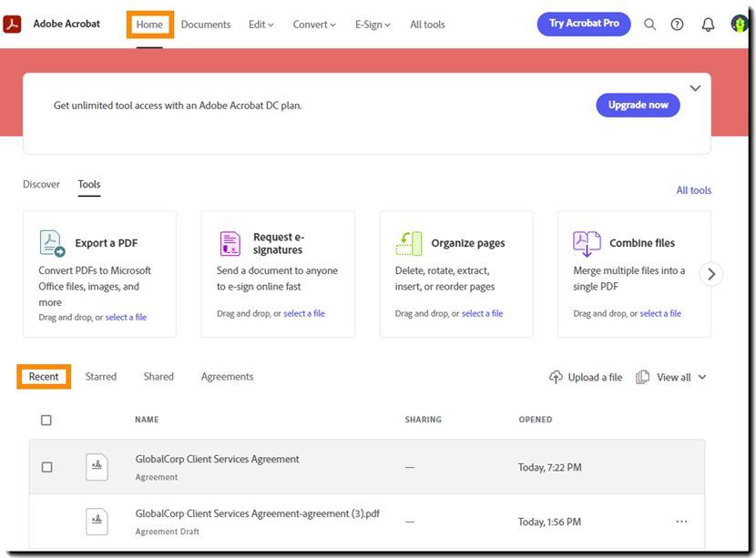Click select a file under Request e-signatures
756x558 pixels.
coord(304,313)
